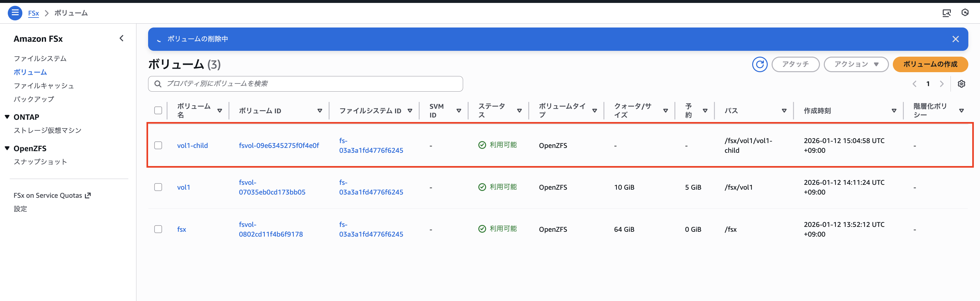Open the navigation hamburger menu

point(15,13)
